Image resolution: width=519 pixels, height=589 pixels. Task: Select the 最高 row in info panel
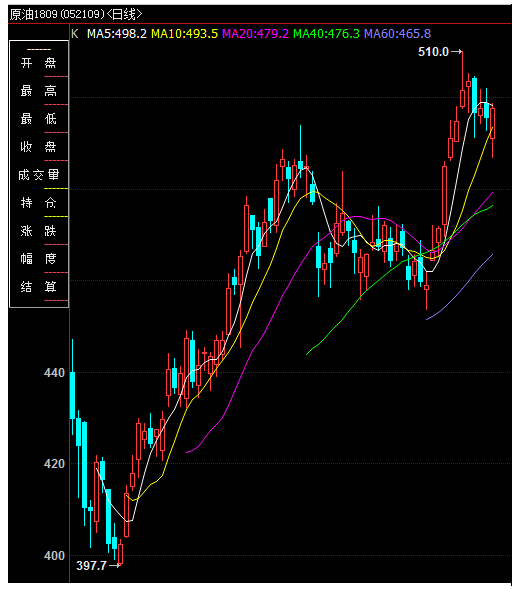point(39,91)
